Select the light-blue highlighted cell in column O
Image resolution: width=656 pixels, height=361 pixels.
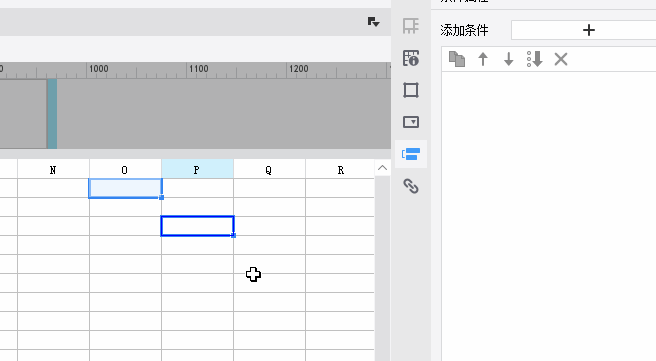pyautogui.click(x=125, y=188)
